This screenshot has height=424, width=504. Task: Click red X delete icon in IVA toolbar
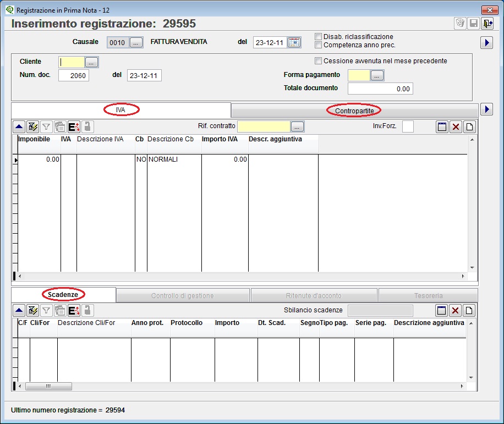coord(456,127)
